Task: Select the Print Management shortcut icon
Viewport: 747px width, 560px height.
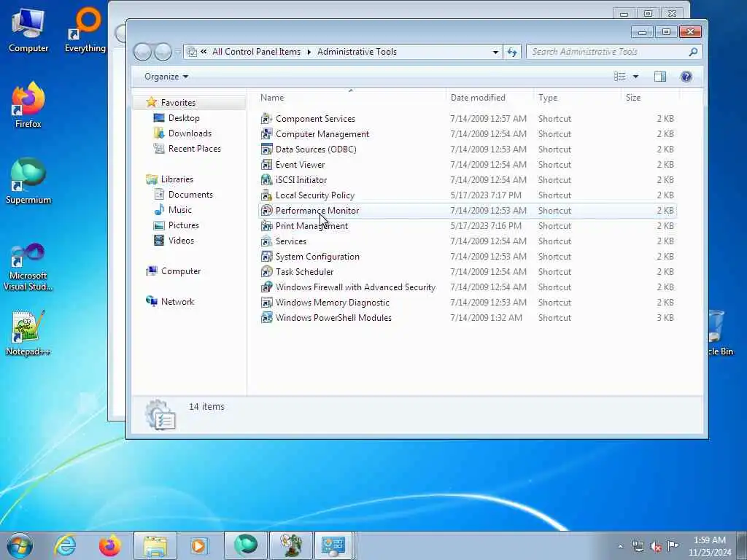Action: (266, 226)
